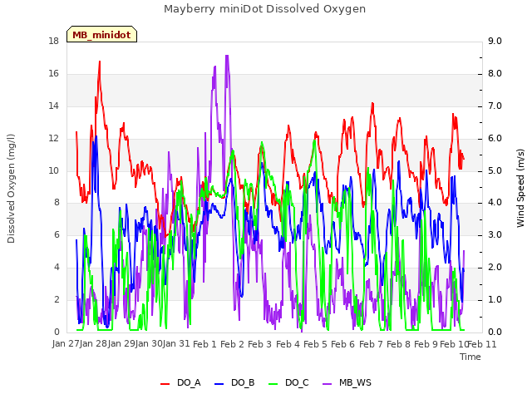Click the 5.0 value on wind speed axis
532x399 pixels.
click(x=495, y=170)
